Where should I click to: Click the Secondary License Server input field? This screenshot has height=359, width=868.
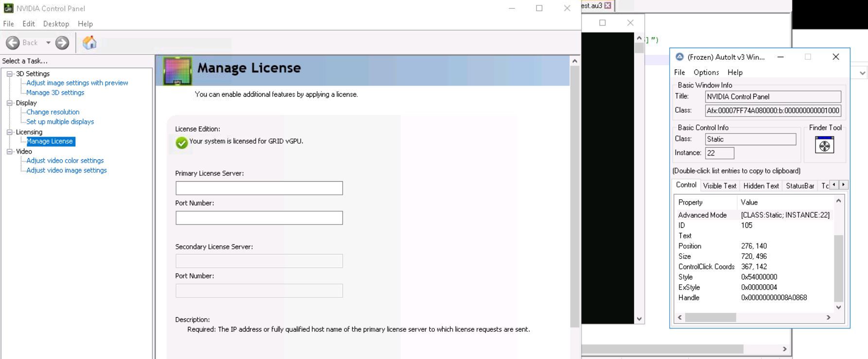click(x=259, y=261)
